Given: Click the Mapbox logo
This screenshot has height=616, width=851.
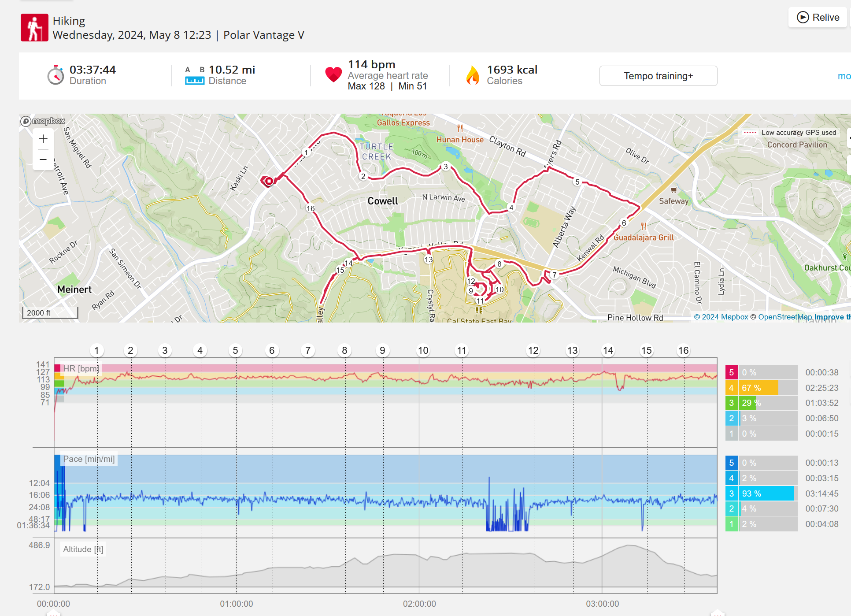Looking at the screenshot, I should pyautogui.click(x=43, y=121).
